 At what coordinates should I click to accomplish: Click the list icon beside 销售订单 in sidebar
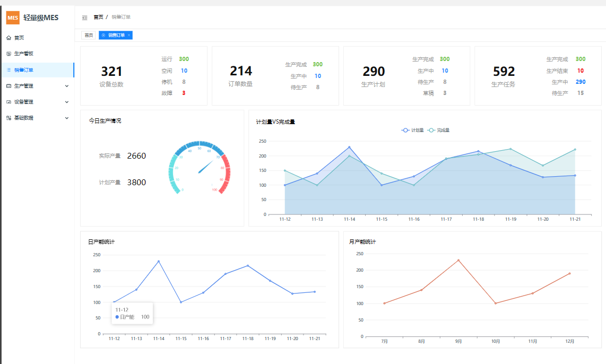coord(8,70)
